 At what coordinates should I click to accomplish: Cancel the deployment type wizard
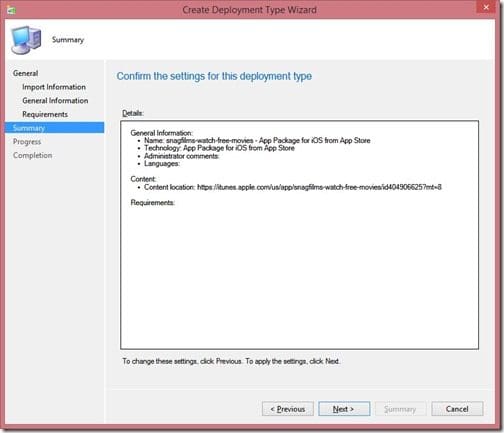click(457, 409)
